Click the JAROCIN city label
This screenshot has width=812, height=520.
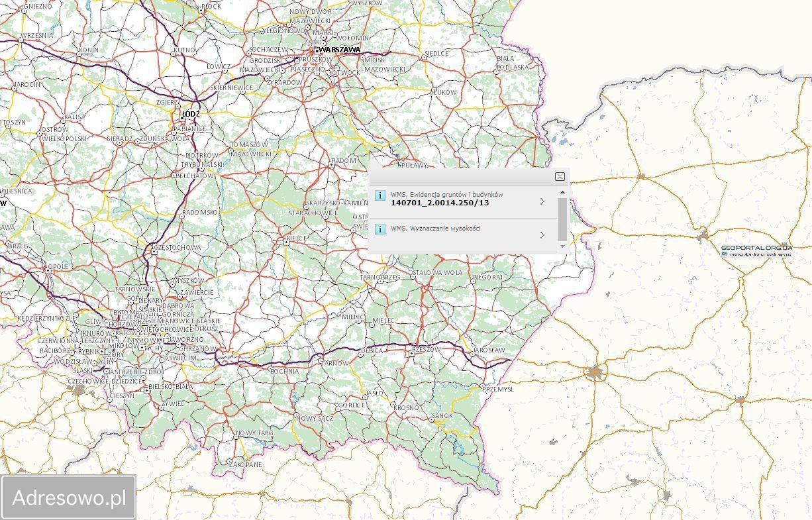[27, 85]
